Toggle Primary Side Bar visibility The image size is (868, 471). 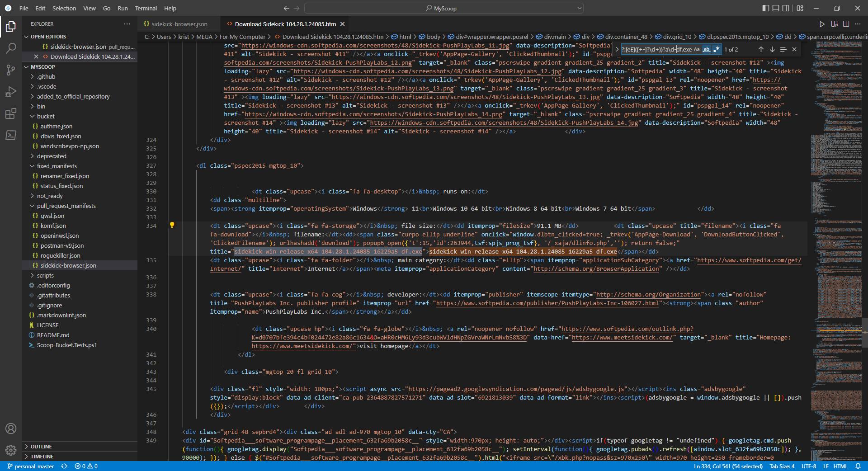pos(766,8)
